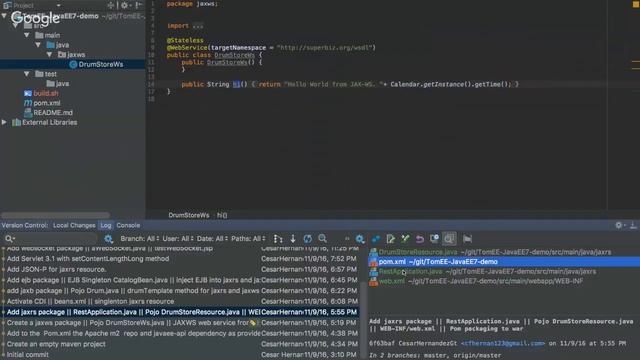This screenshot has width=640, height=360.
Task: Select pom.xml in the changed files list
Action: (x=504, y=262)
